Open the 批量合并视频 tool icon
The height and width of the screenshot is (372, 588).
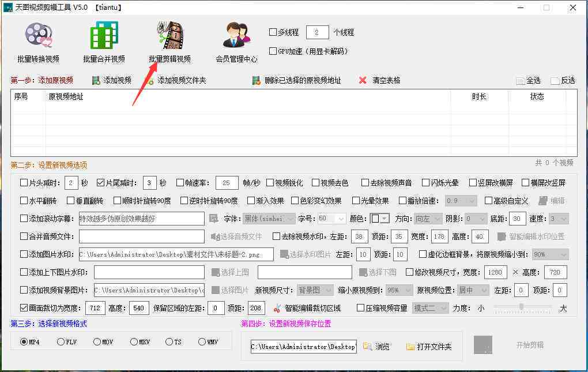tap(104, 35)
